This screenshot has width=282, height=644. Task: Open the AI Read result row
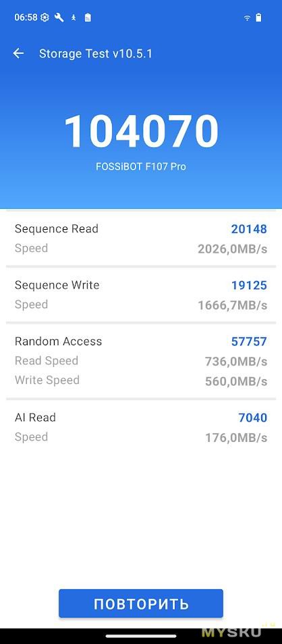(141, 428)
